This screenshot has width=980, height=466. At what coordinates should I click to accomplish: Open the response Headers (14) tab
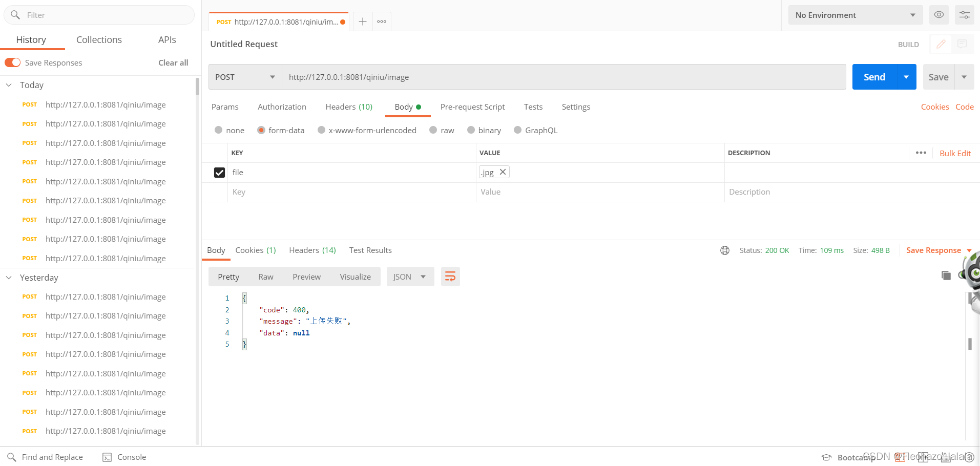pos(312,250)
